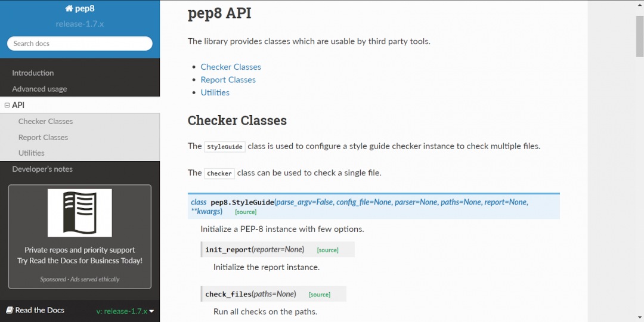View source for check_files method
Viewport: 644px width, 322px height.
click(320, 295)
